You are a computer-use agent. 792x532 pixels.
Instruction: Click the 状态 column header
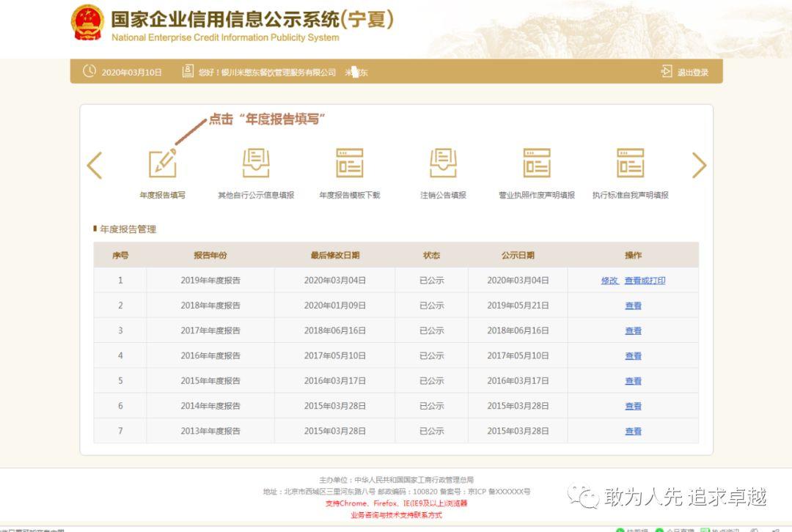[x=431, y=256]
